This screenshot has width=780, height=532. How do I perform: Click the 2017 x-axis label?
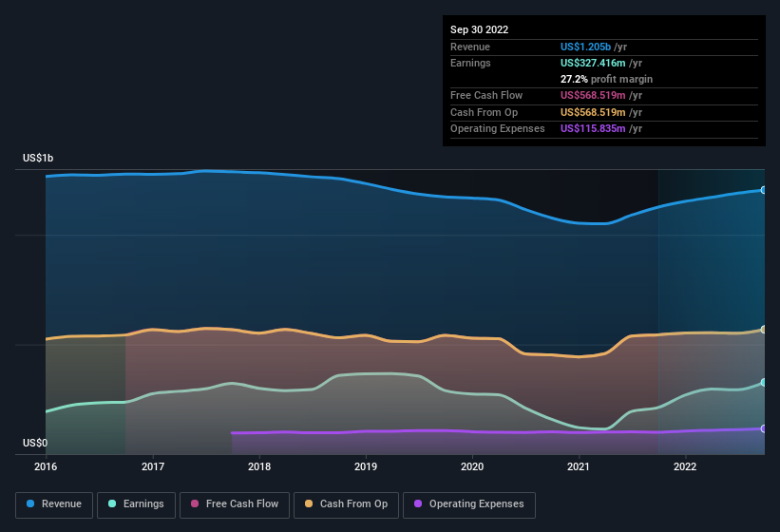tap(153, 466)
